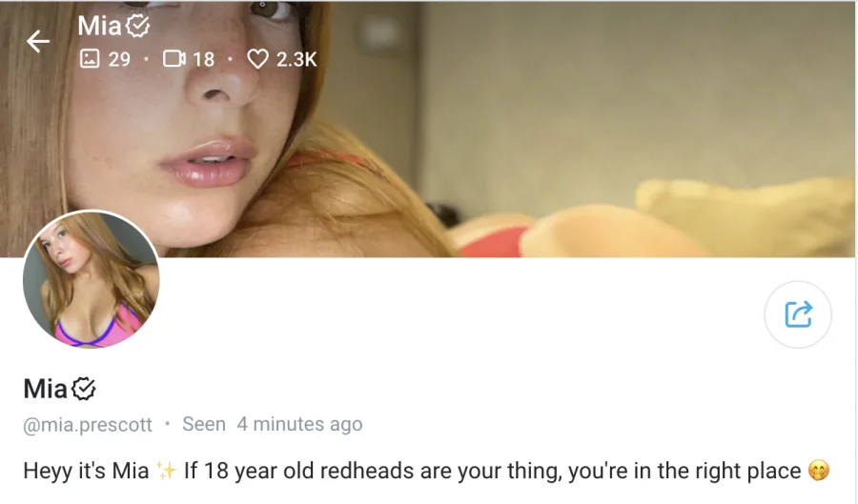Tap the heart likes icon
The image size is (858, 504).
point(257,58)
